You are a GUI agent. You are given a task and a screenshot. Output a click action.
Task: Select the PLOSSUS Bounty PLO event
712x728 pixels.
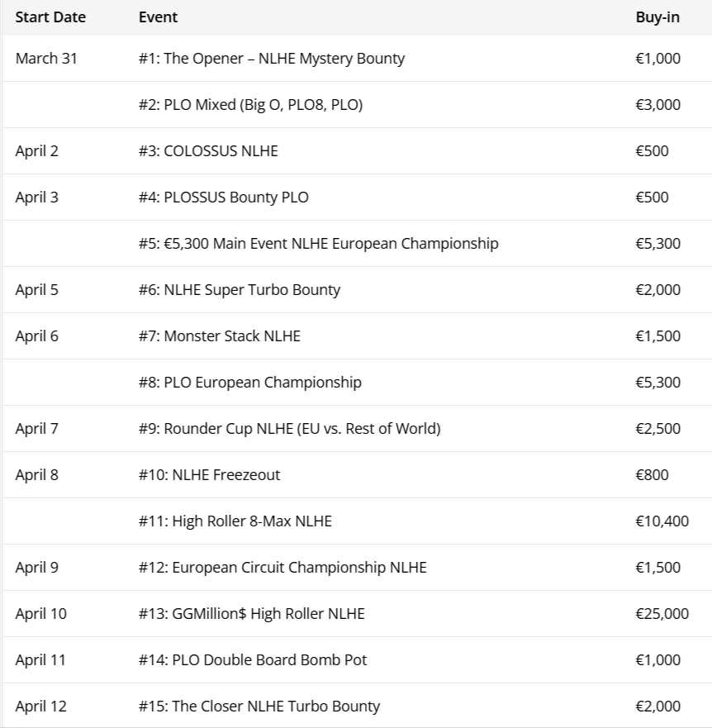click(223, 197)
